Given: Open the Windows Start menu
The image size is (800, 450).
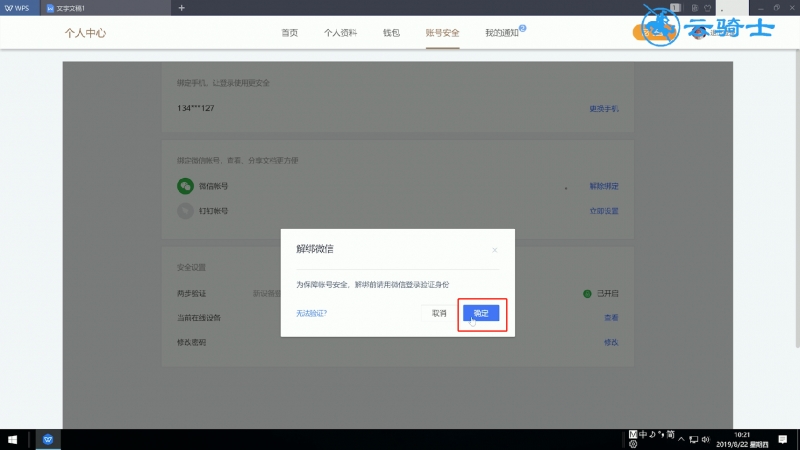Looking at the screenshot, I should pyautogui.click(x=13, y=439).
